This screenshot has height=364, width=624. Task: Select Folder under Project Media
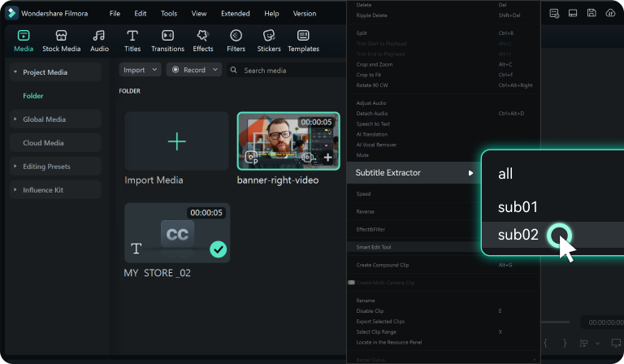pos(33,96)
